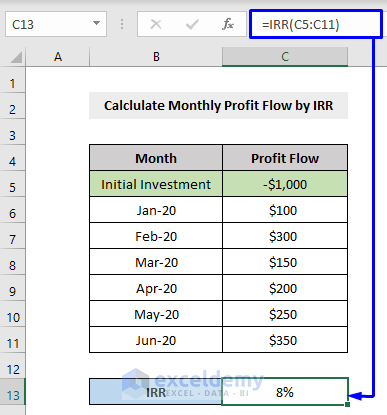Select row 10 header
Screen dimensions: 387x415
click(12, 314)
